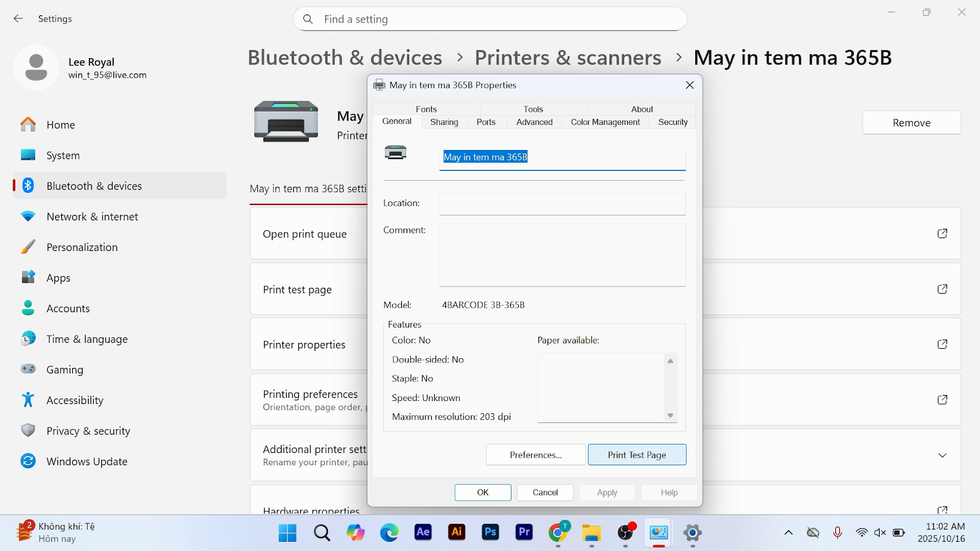Open Windows Update from the sidebar
Image resolution: width=980 pixels, height=551 pixels.
(86, 462)
